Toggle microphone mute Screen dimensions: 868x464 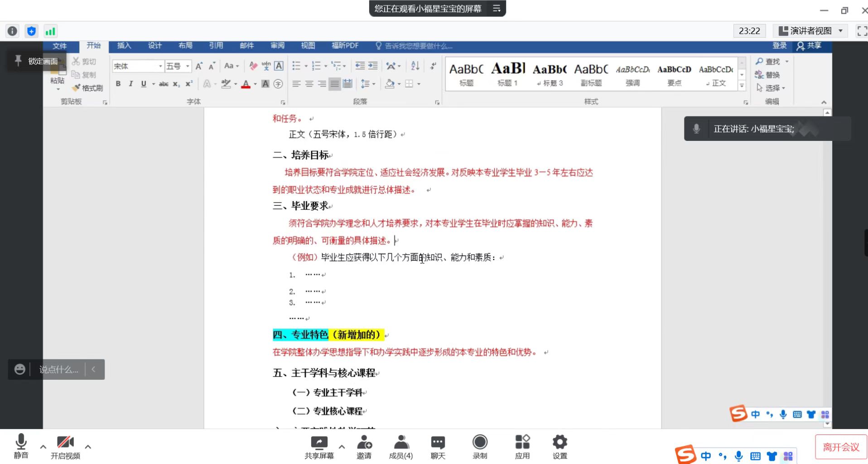[21, 443]
